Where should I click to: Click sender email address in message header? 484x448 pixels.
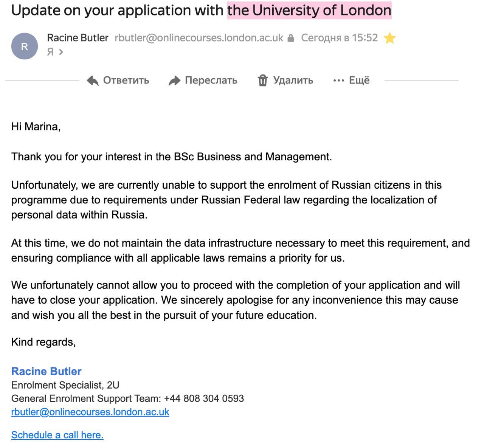coord(199,38)
